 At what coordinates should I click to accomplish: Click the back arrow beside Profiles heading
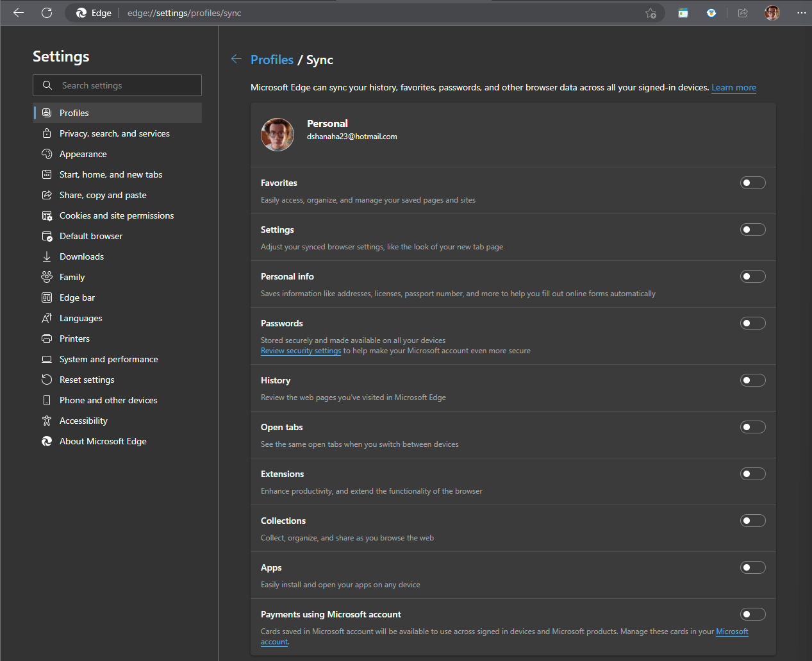click(236, 59)
